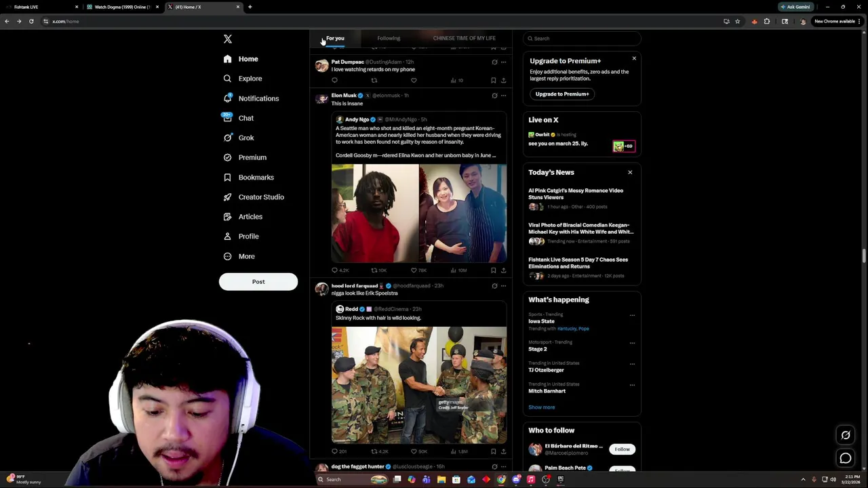Viewport: 868px width, 488px height.
Task: Bookmark this page with the star icon
Action: pos(737,21)
